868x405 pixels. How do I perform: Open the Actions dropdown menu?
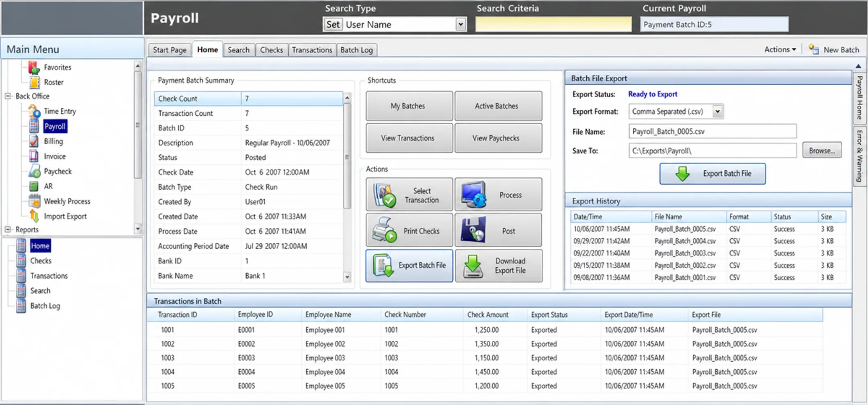click(x=780, y=49)
